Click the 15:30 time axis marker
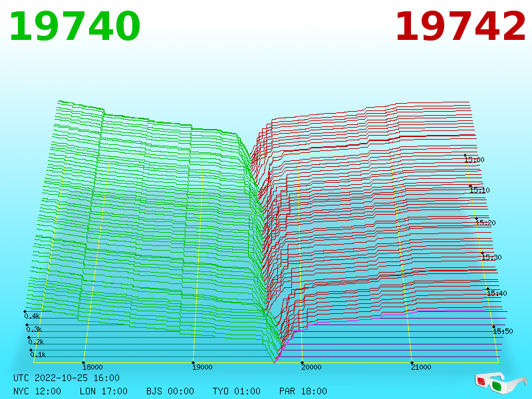 pos(491,257)
